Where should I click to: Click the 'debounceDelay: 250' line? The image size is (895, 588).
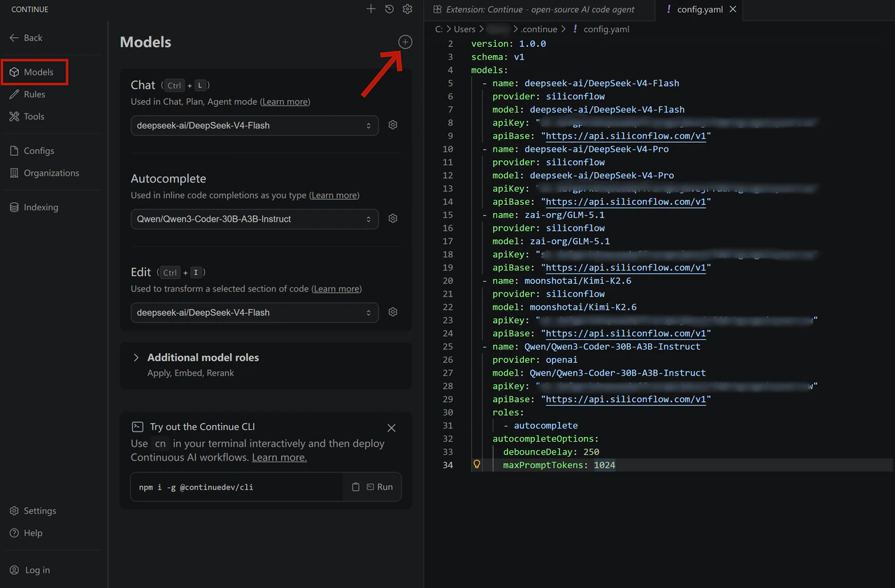[x=551, y=452]
